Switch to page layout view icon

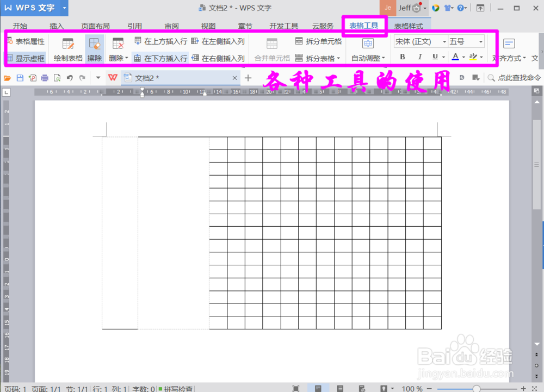318,389
